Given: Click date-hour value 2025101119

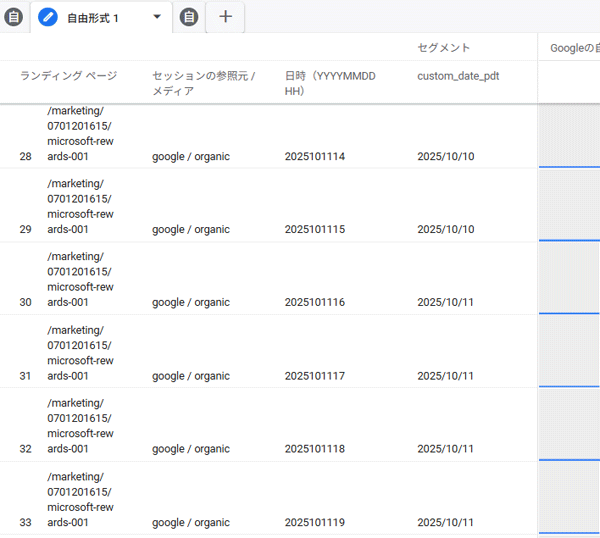Looking at the screenshot, I should click(x=314, y=522).
